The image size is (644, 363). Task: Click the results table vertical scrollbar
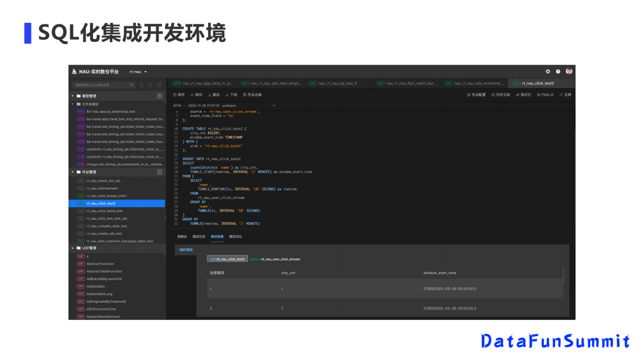tap(563, 274)
